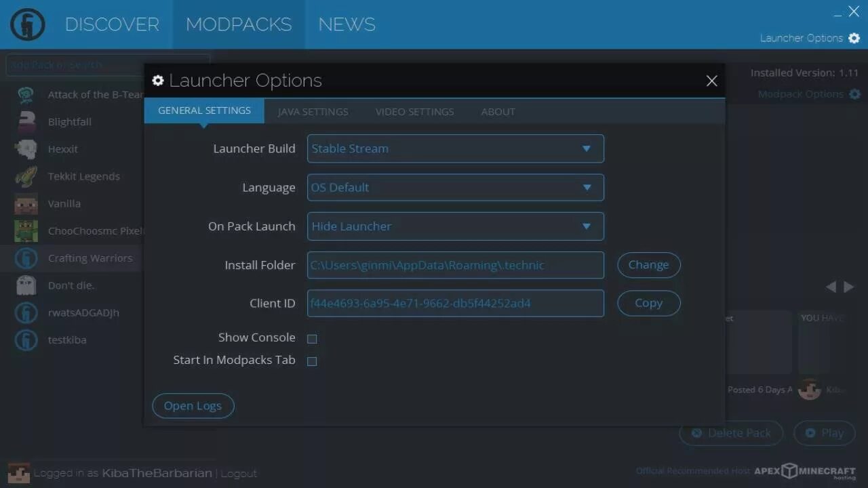Select the ChooChoosmc Pixelmon pack icon

point(26,230)
